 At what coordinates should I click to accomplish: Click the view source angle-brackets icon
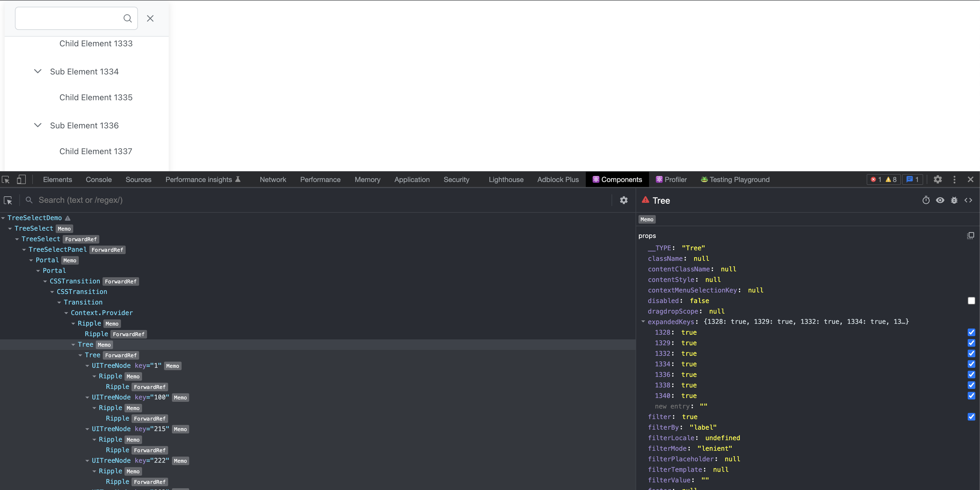pyautogui.click(x=968, y=200)
